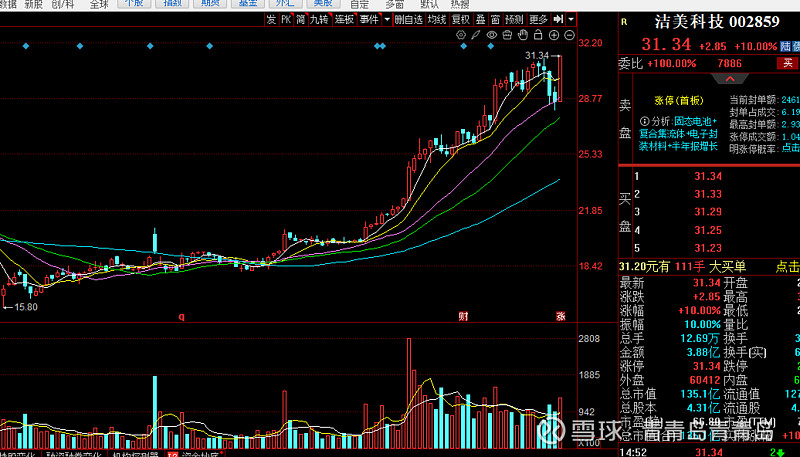Switch to the 外汇 tab
This screenshot has height=457, width=800.
coord(285,3)
